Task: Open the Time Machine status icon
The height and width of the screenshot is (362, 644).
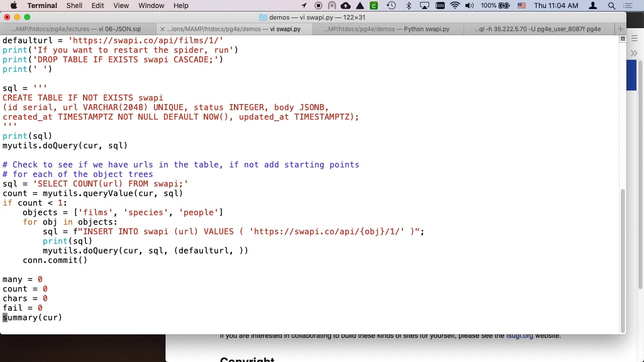Action: coord(391,6)
